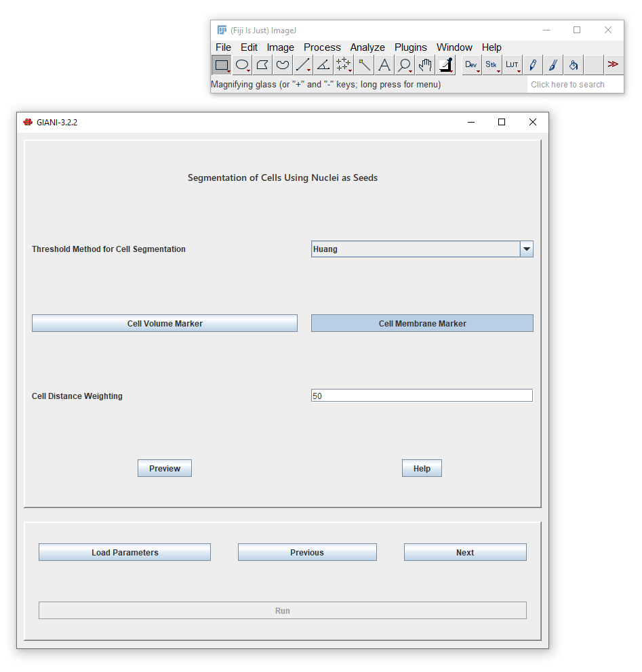
Task: Click the Segmentation of Cells heading text
Action: 283,177
